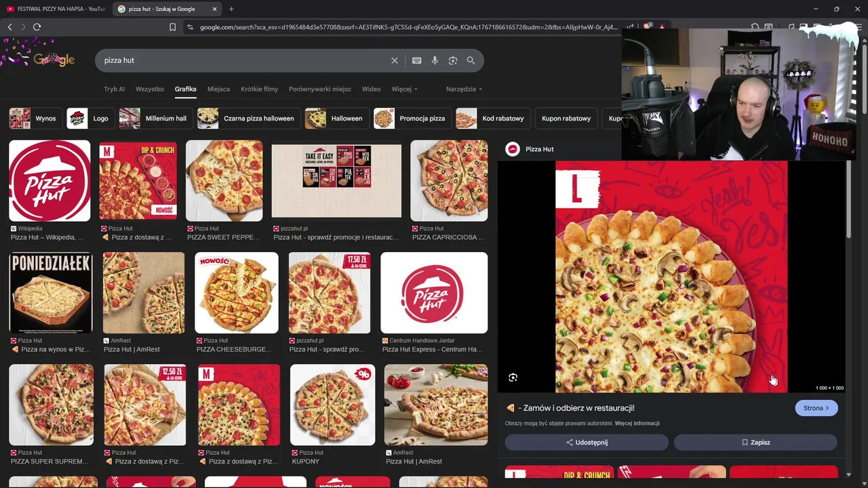Save the image with Zapisz
The height and width of the screenshot is (488, 868).
click(x=755, y=443)
